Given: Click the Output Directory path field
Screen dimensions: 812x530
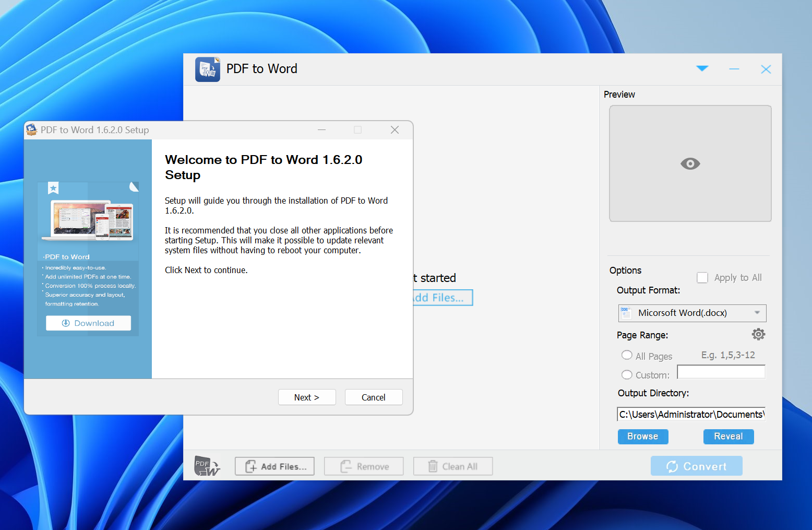Looking at the screenshot, I should [691, 414].
